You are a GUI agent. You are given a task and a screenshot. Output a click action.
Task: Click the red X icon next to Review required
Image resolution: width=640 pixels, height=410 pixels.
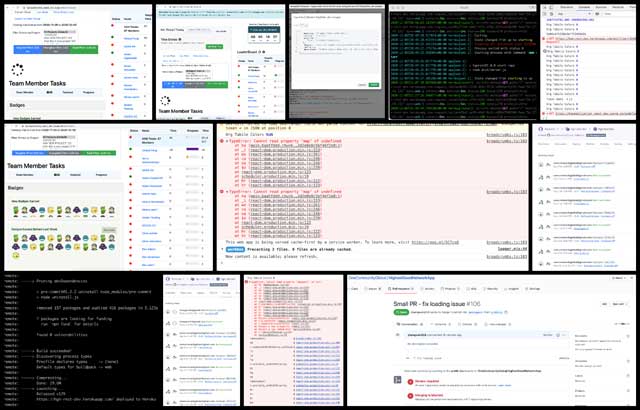(x=410, y=382)
